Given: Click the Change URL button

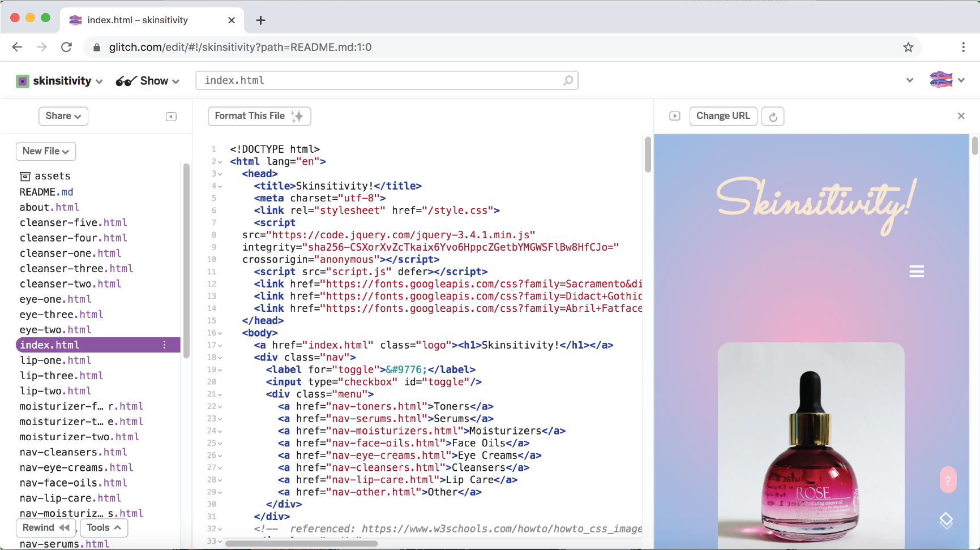Looking at the screenshot, I should click(722, 116).
